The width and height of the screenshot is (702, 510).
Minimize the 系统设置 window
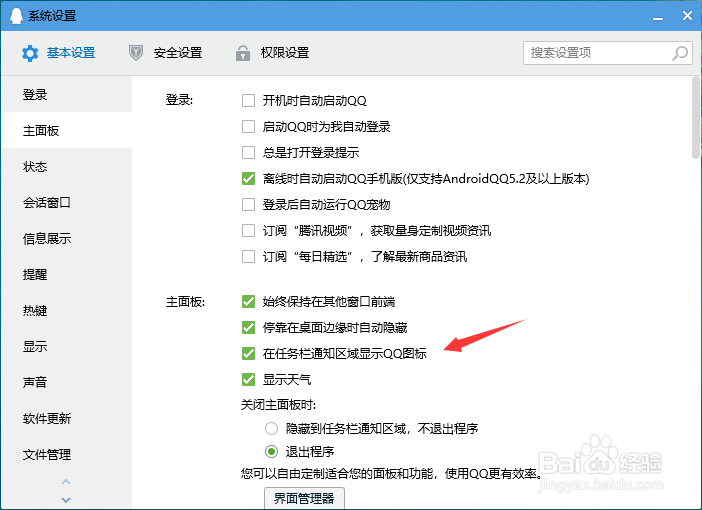(658, 16)
